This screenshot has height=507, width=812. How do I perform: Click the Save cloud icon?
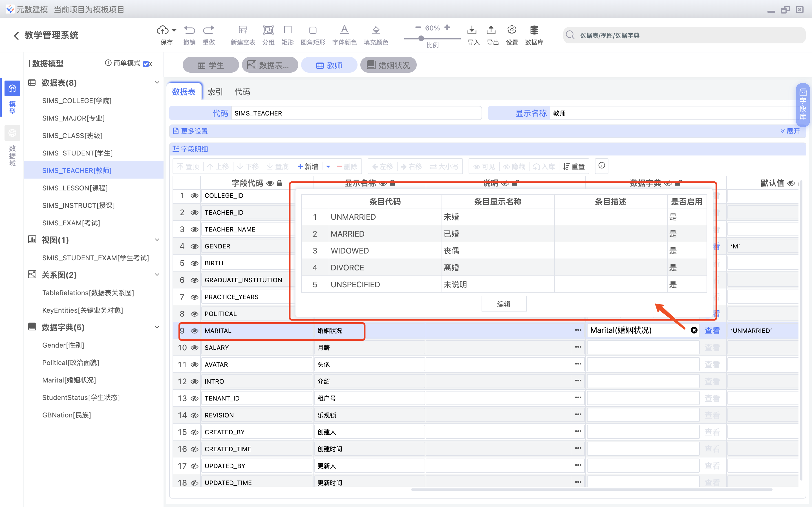tap(163, 30)
